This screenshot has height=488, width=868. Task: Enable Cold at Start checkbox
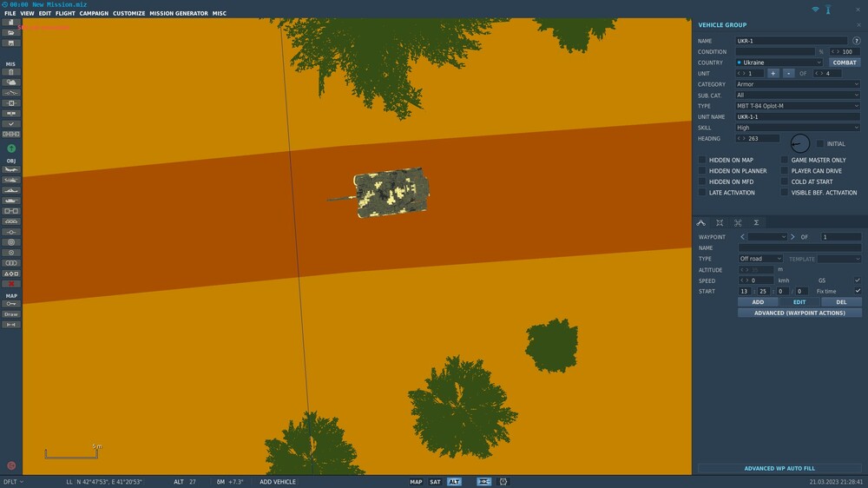tap(784, 181)
